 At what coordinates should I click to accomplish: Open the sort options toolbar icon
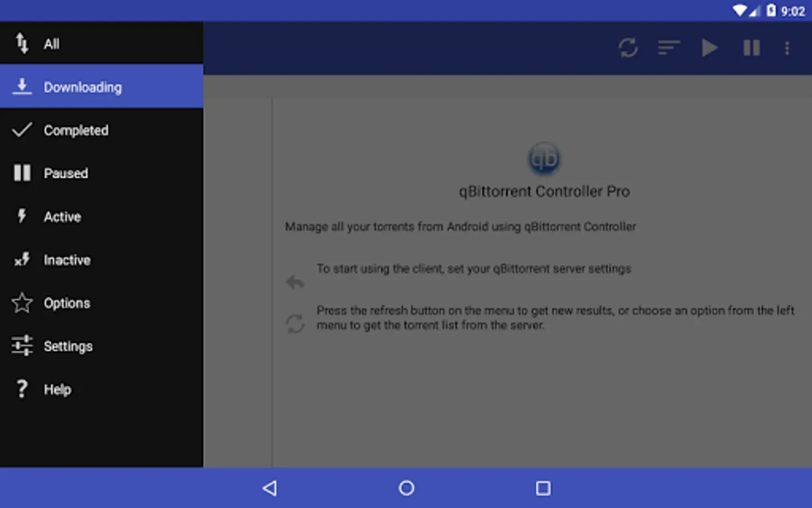pyautogui.click(x=669, y=48)
